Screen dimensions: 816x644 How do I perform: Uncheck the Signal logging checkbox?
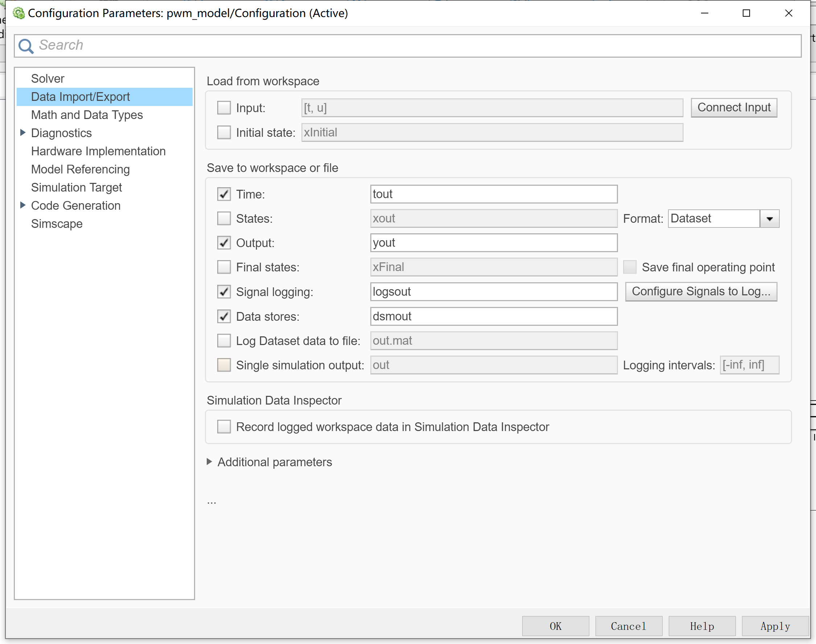pyautogui.click(x=224, y=291)
